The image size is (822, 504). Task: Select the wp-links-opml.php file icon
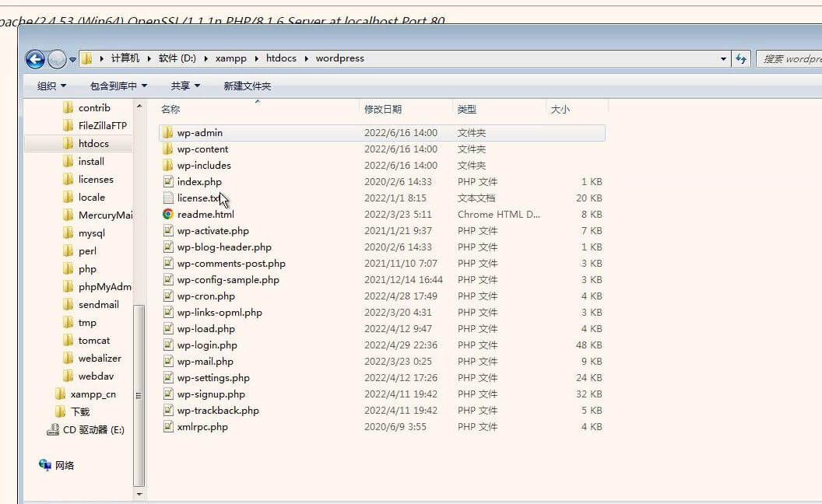tap(168, 312)
